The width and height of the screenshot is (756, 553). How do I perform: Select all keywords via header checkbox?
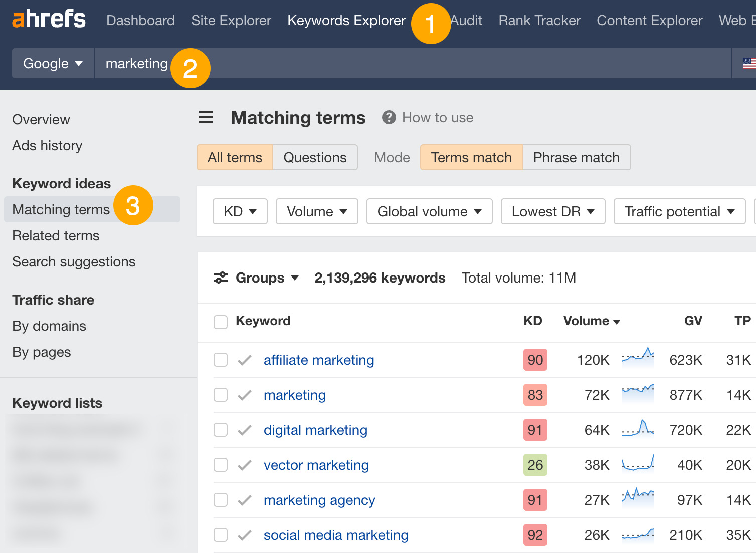[220, 322]
